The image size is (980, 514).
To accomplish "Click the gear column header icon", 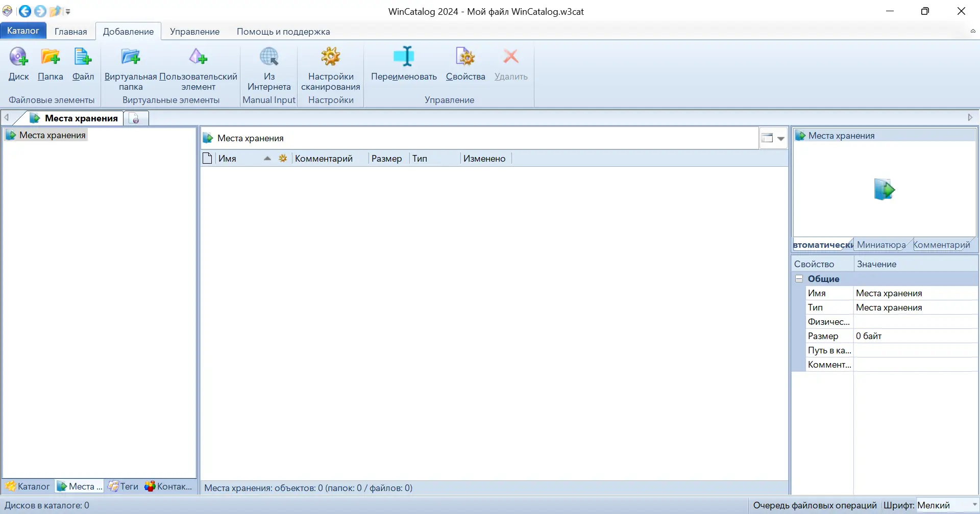I will point(283,159).
